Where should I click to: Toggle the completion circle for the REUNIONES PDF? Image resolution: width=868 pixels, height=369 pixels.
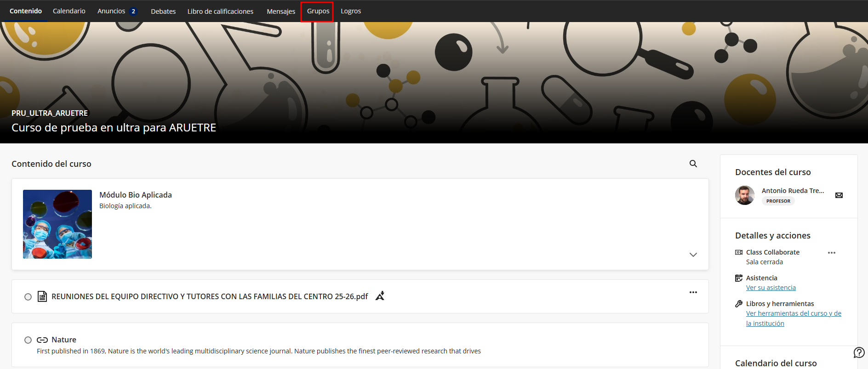pos(28,297)
